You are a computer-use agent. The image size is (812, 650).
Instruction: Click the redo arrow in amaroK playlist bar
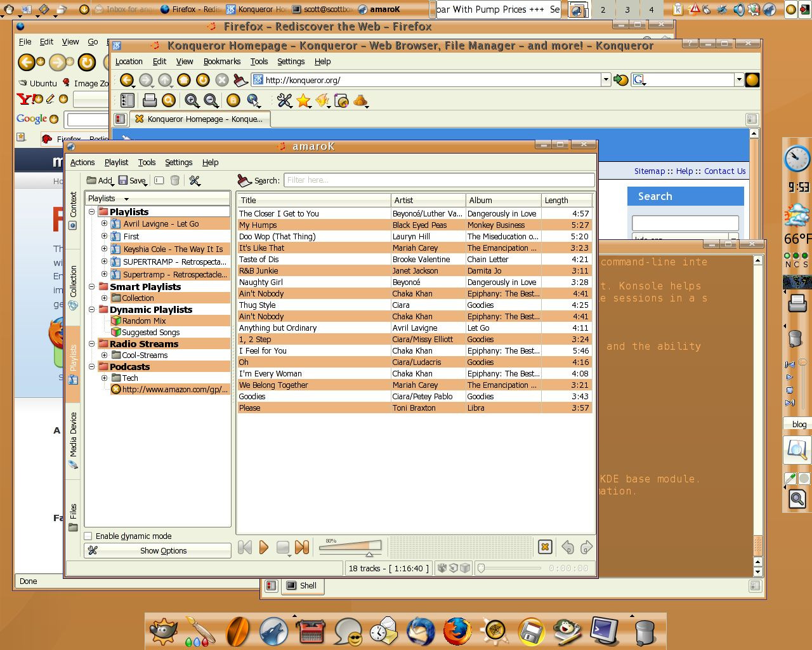click(587, 547)
